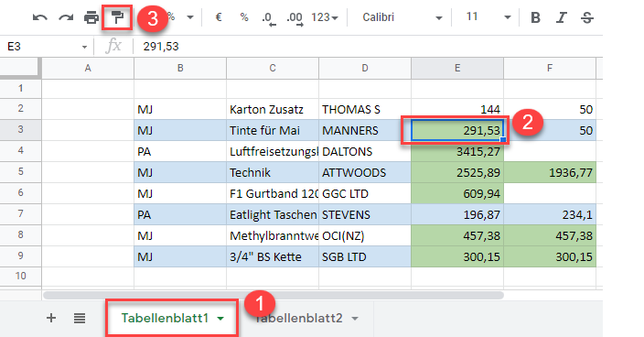Select cell containing MANNERS
The height and width of the screenshot is (337, 644).
coord(365,130)
